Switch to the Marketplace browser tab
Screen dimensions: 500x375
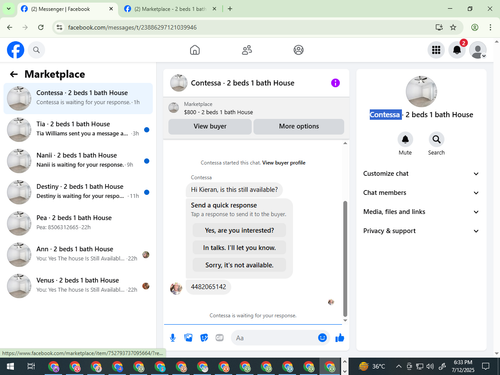[x=170, y=9]
